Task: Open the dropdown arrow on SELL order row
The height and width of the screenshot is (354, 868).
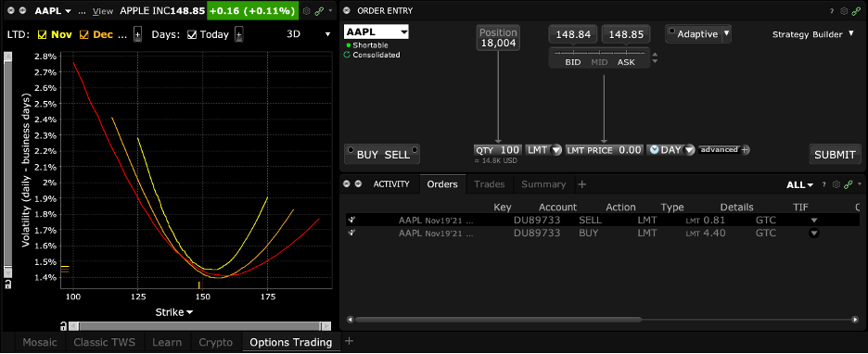Action: [x=814, y=221]
